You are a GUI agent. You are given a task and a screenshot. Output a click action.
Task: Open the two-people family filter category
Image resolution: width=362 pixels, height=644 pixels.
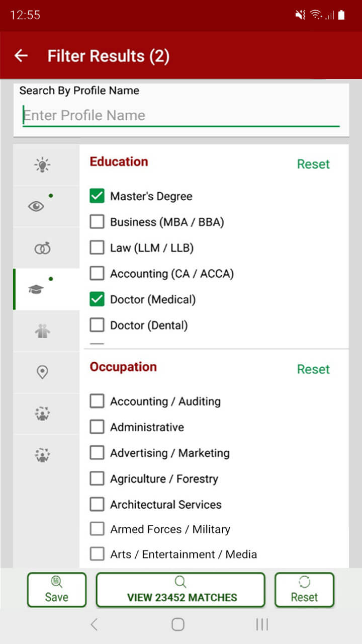43,331
